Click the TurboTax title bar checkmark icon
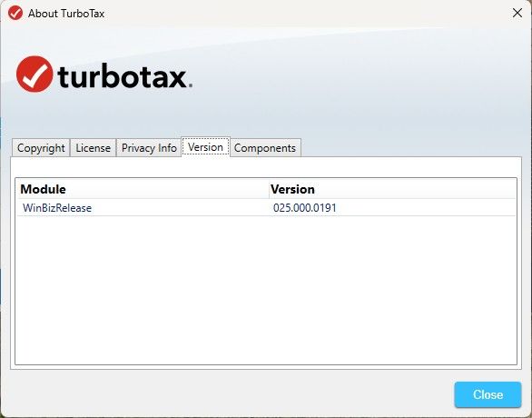This screenshot has height=418, width=532. pos(15,14)
